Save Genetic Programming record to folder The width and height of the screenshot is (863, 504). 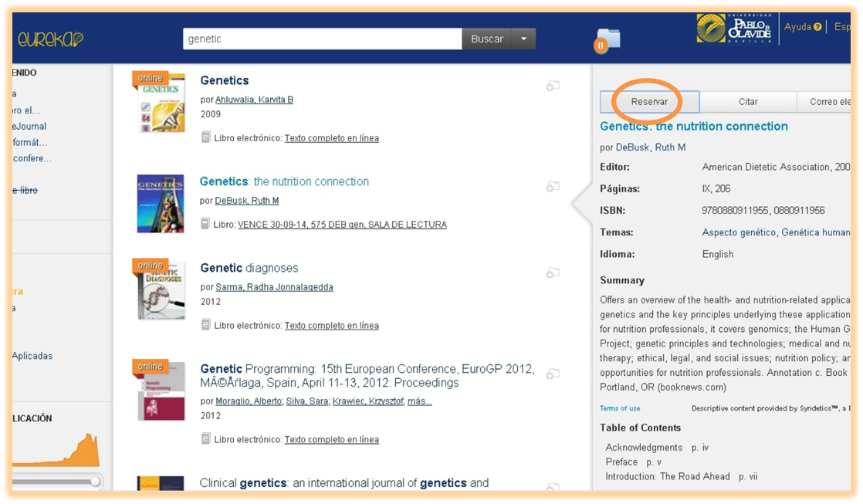[553, 374]
